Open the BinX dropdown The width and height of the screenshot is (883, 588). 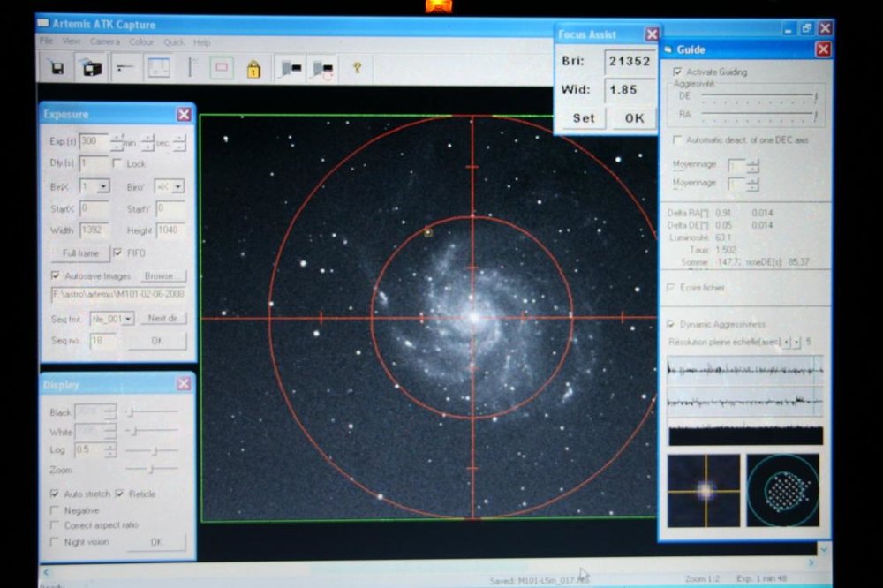pos(94,186)
